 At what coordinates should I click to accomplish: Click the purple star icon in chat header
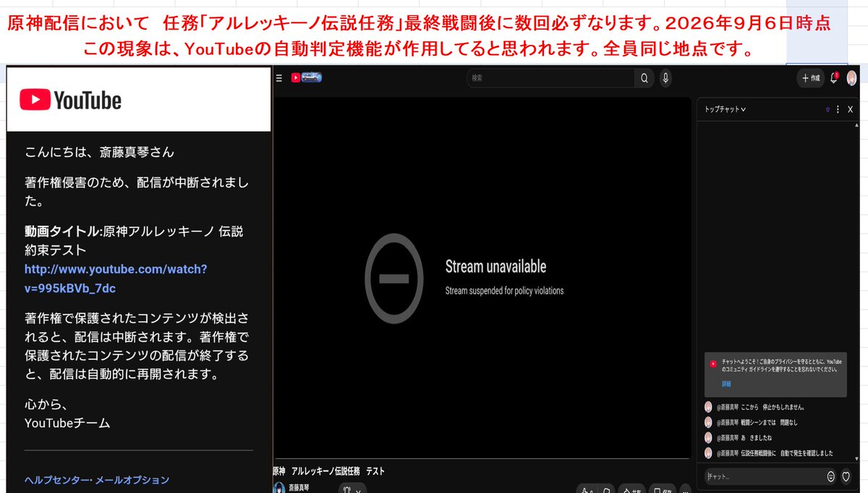[827, 109]
